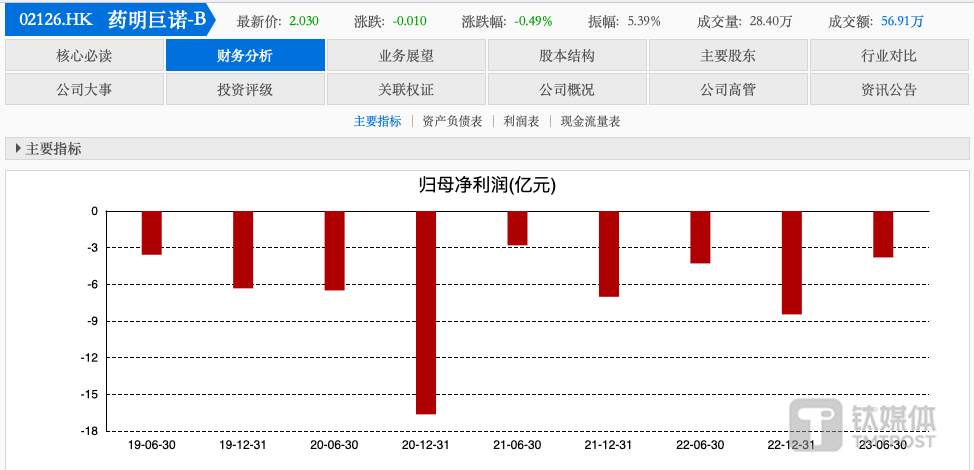Open the 现金流量表 link

coord(590,122)
